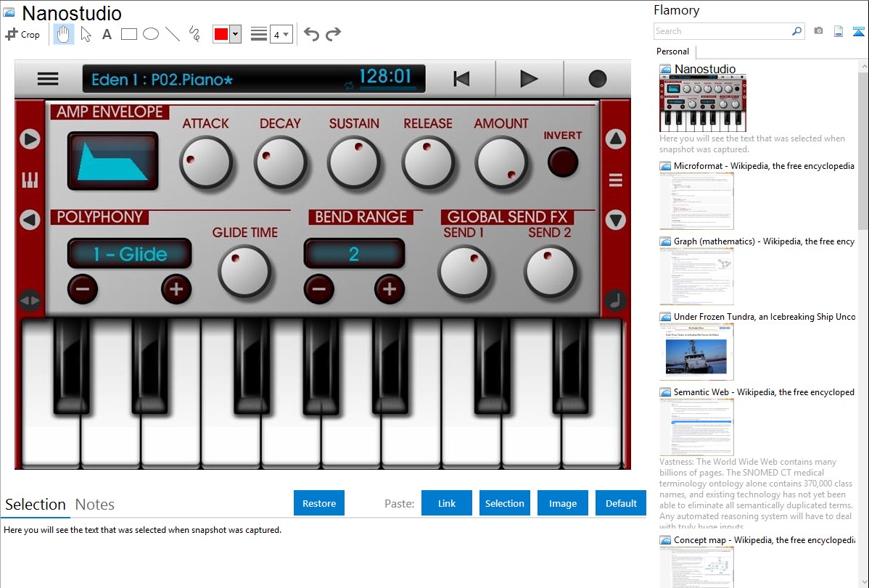Click the Paste Selection button

[504, 503]
